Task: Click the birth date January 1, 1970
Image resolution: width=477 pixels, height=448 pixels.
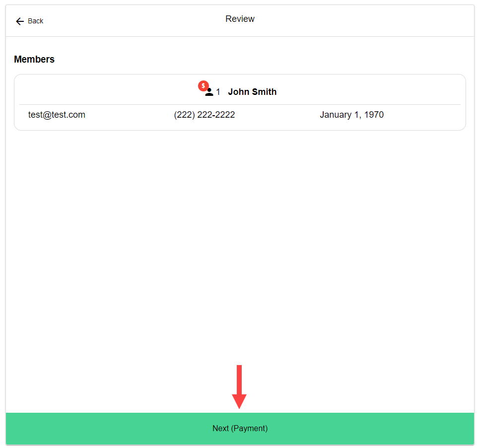Action: coord(351,115)
